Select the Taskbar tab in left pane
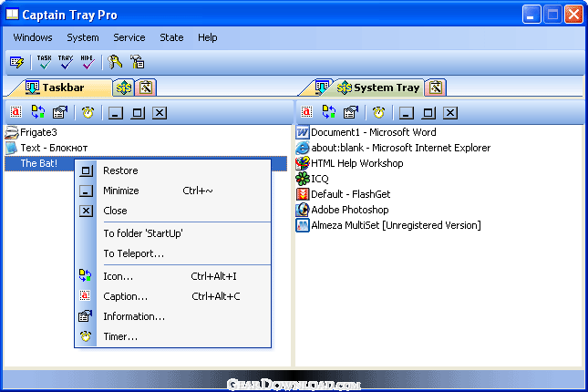 60,88
